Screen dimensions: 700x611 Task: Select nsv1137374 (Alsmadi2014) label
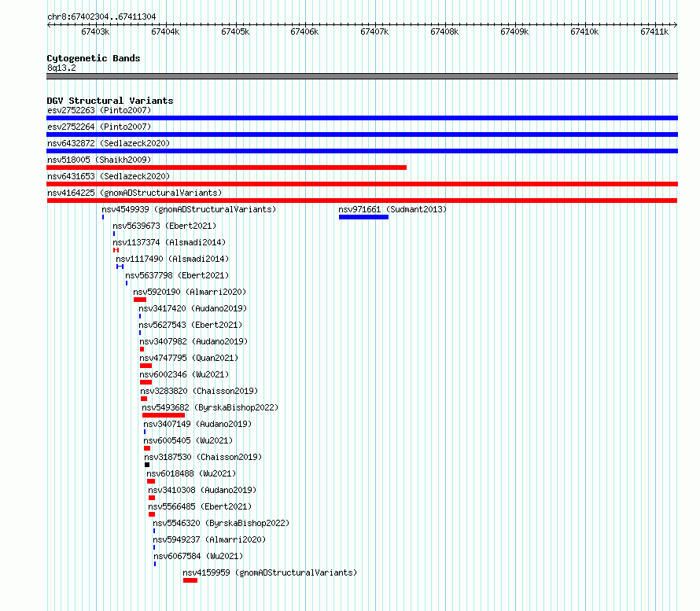pyautogui.click(x=169, y=242)
